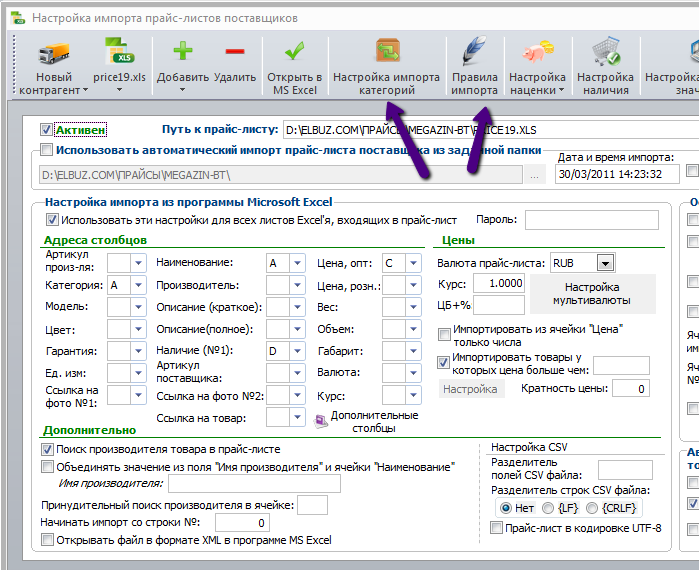Click the price greater than threshold field
The height and width of the screenshot is (570, 699).
pos(621,365)
